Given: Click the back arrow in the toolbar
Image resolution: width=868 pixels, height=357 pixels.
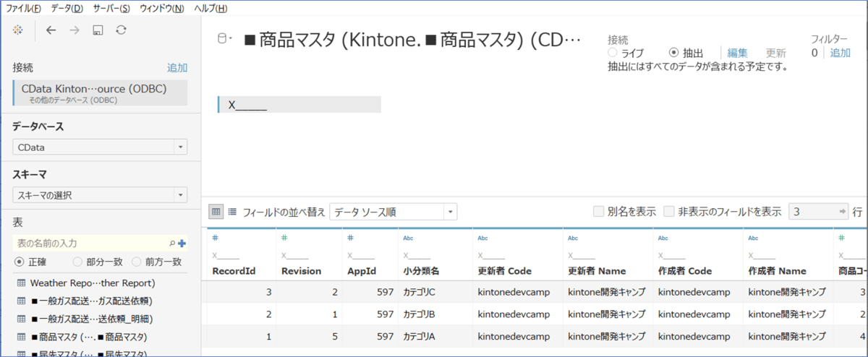Looking at the screenshot, I should point(51,30).
